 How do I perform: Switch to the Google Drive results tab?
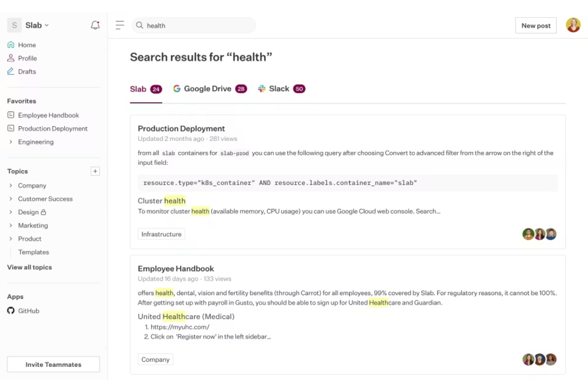pyautogui.click(x=210, y=89)
